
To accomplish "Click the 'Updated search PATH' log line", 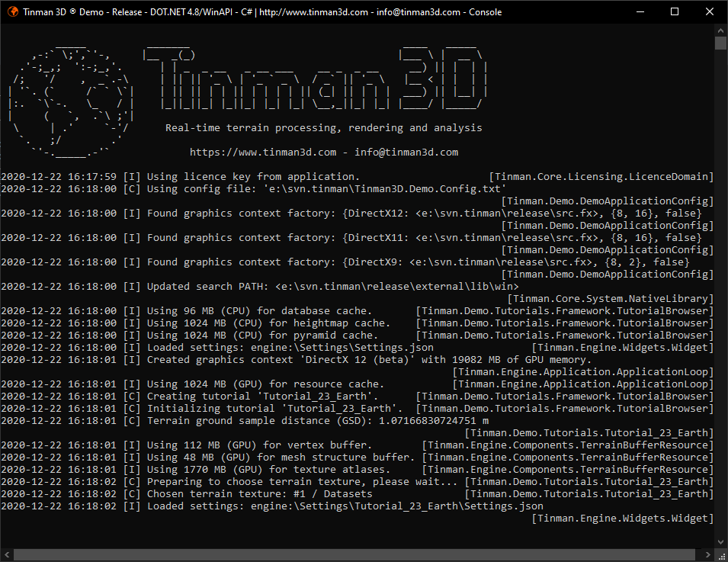I will pos(260,287).
